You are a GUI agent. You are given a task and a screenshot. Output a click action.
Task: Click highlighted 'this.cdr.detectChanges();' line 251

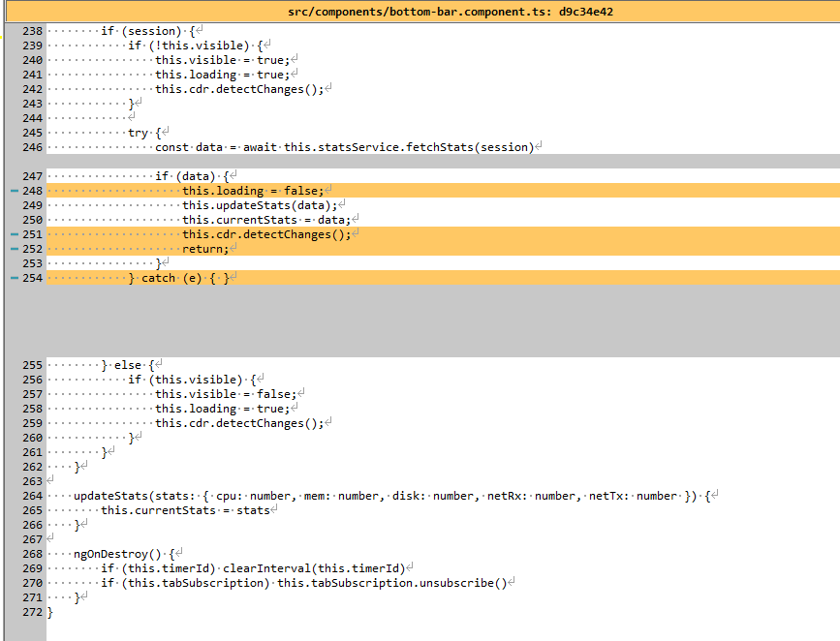[266, 234]
